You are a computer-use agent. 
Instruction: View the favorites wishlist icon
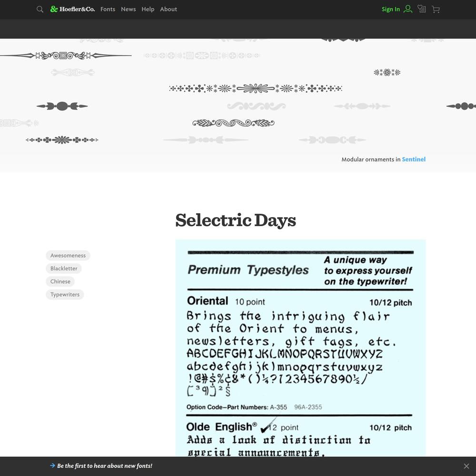tap(421, 9)
